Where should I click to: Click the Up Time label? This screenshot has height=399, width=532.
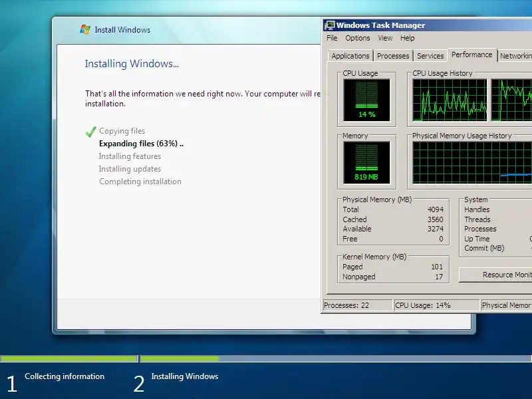[x=477, y=239]
